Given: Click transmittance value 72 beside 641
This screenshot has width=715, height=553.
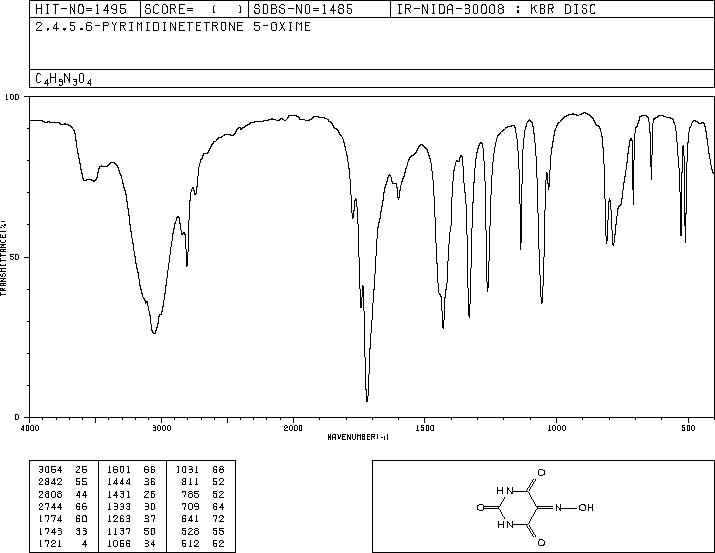Looking at the screenshot, I should (218, 519).
